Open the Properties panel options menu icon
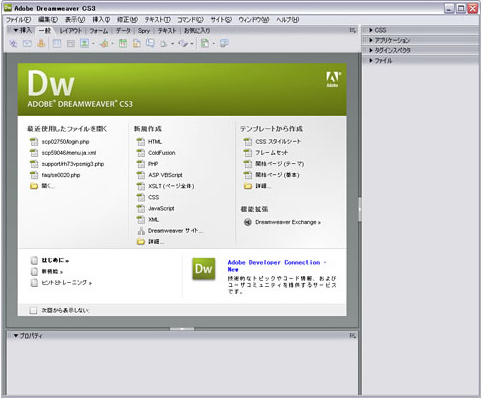The image size is (482, 399). click(353, 336)
